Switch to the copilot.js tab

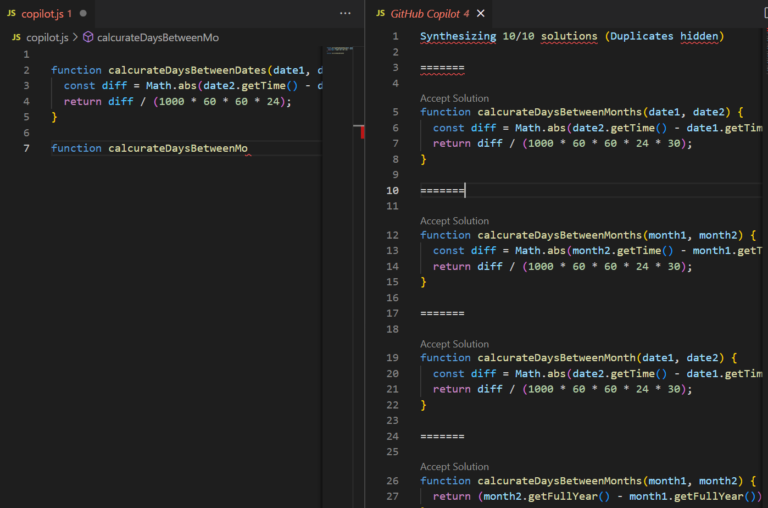point(45,13)
